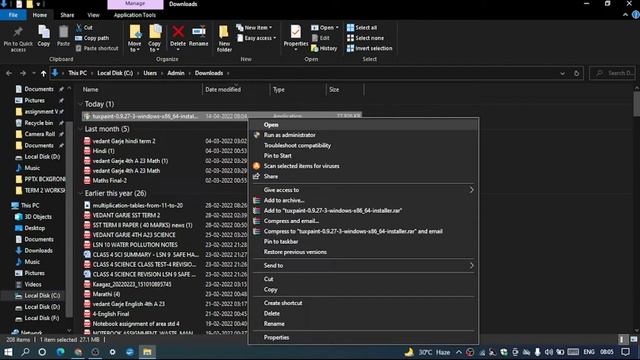Select file multiplication-tables-from-11-to-20

click(138, 205)
